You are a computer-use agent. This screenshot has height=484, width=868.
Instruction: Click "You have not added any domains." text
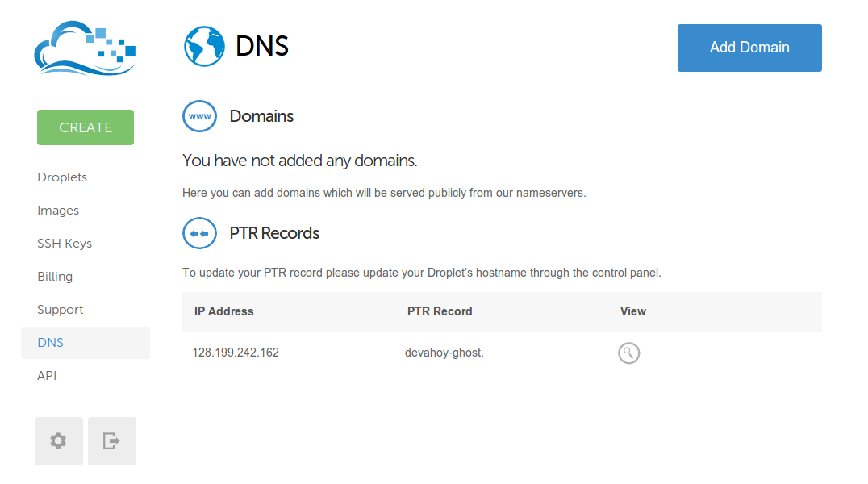tap(299, 161)
